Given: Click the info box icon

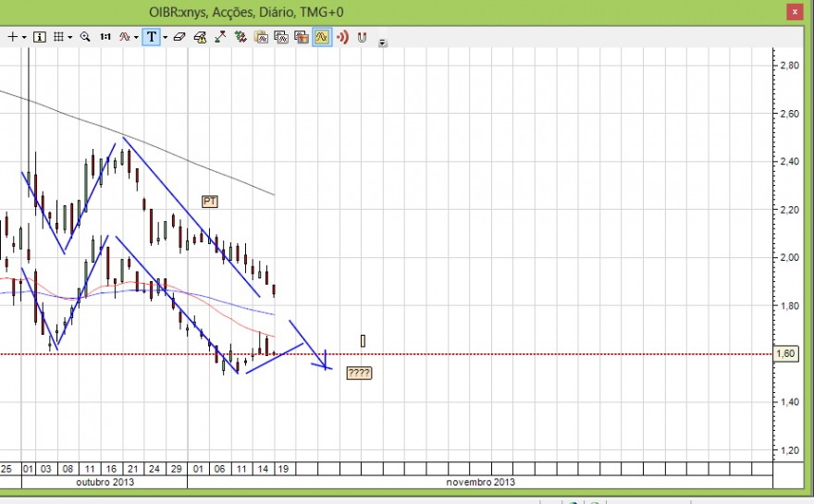Looking at the screenshot, I should point(40,37).
